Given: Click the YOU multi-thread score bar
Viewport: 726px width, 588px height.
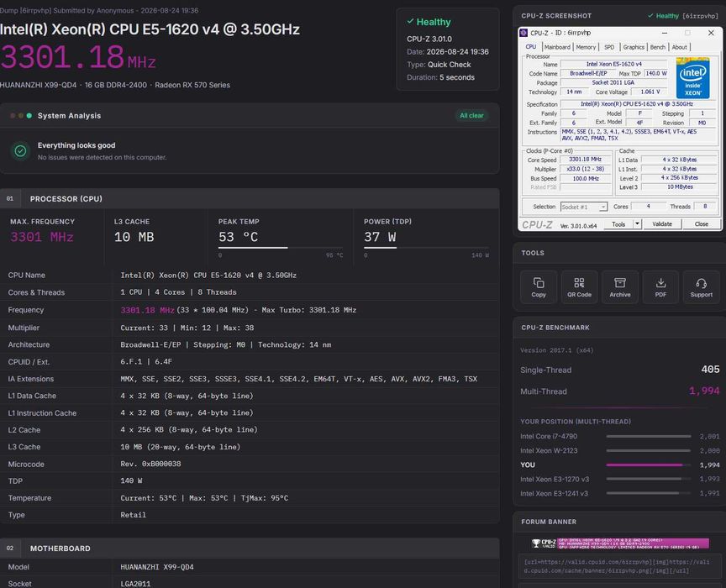Looking at the screenshot, I should 648,465.
